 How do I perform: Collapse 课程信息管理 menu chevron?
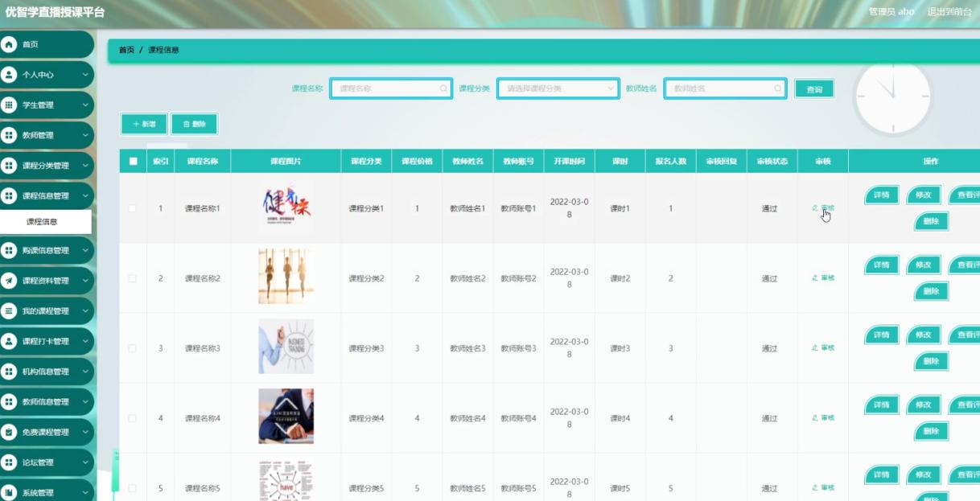pos(85,195)
